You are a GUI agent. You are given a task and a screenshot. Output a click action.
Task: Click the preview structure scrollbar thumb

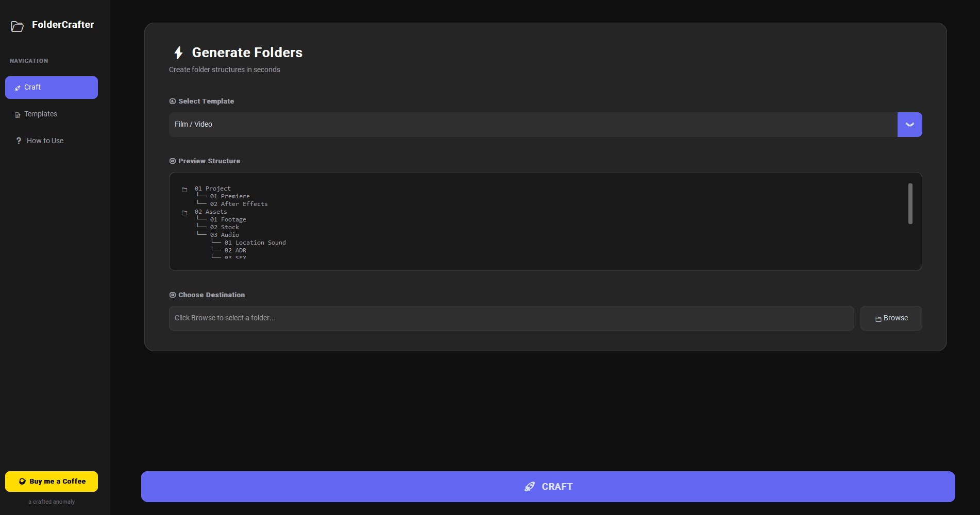click(x=910, y=203)
